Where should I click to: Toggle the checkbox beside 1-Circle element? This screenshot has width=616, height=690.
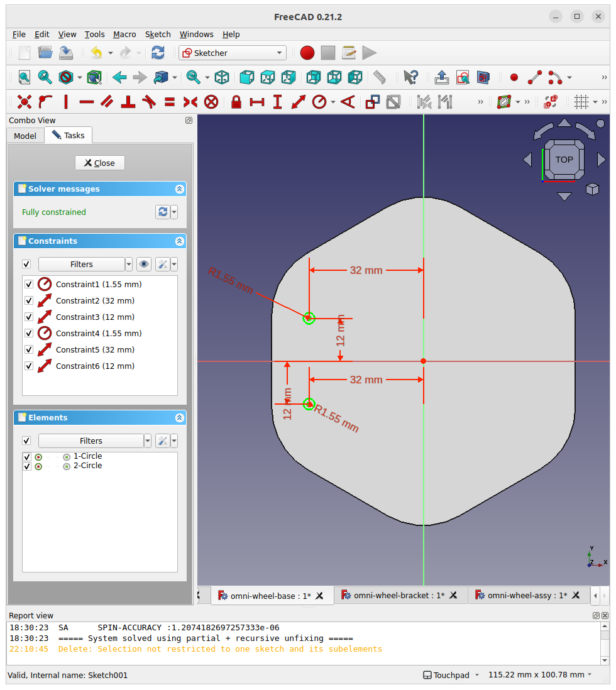click(27, 457)
